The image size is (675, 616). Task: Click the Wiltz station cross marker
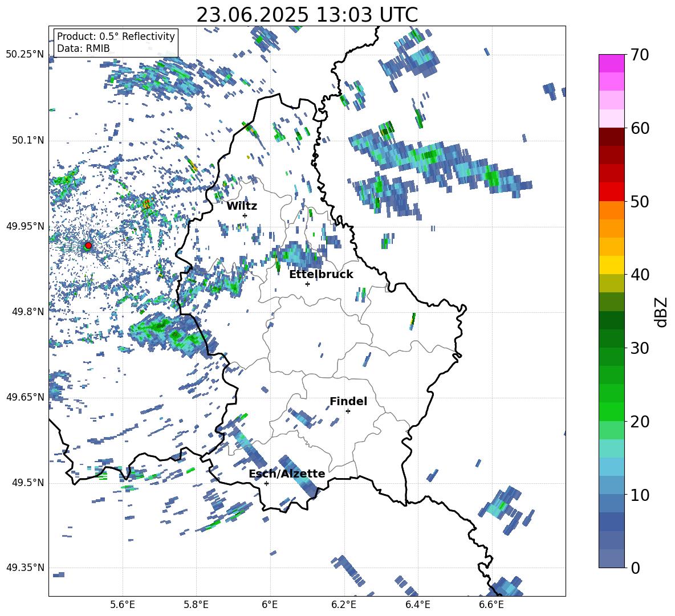click(x=245, y=215)
